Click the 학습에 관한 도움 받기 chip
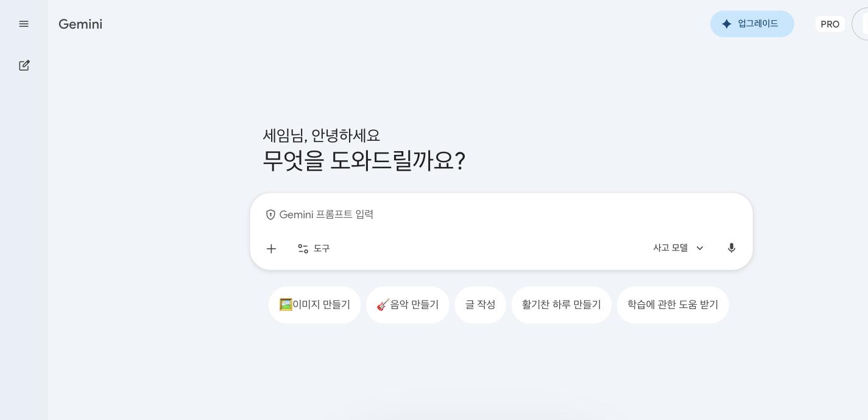Viewport: 868px width, 420px height. (672, 305)
